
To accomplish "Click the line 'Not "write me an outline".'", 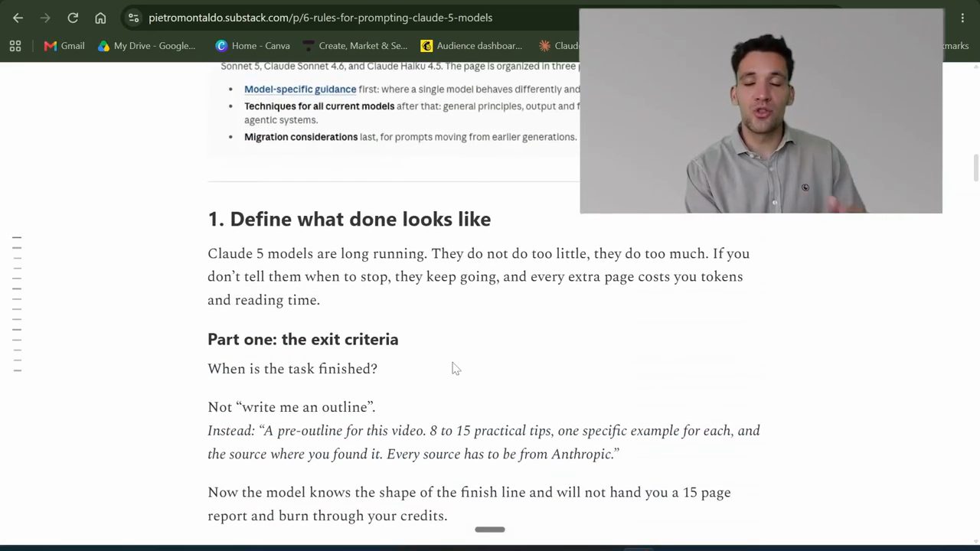I will pyautogui.click(x=292, y=407).
